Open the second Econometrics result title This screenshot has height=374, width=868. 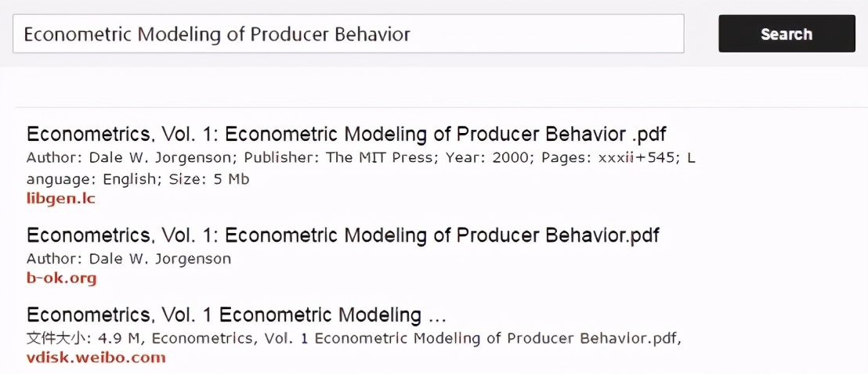(343, 235)
